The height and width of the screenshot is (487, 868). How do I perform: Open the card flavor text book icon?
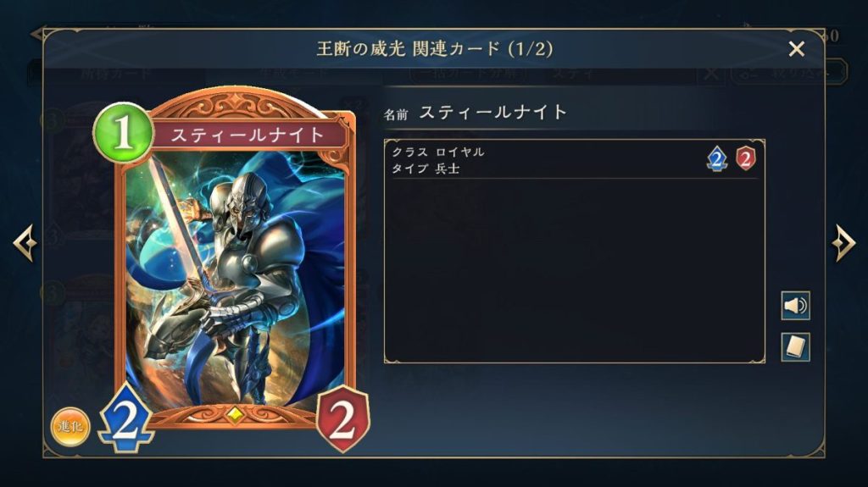pyautogui.click(x=795, y=347)
